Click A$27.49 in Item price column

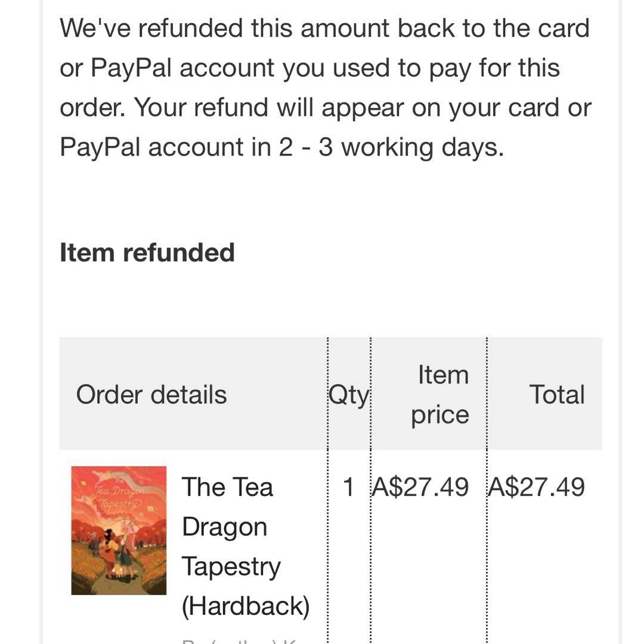coord(420,488)
